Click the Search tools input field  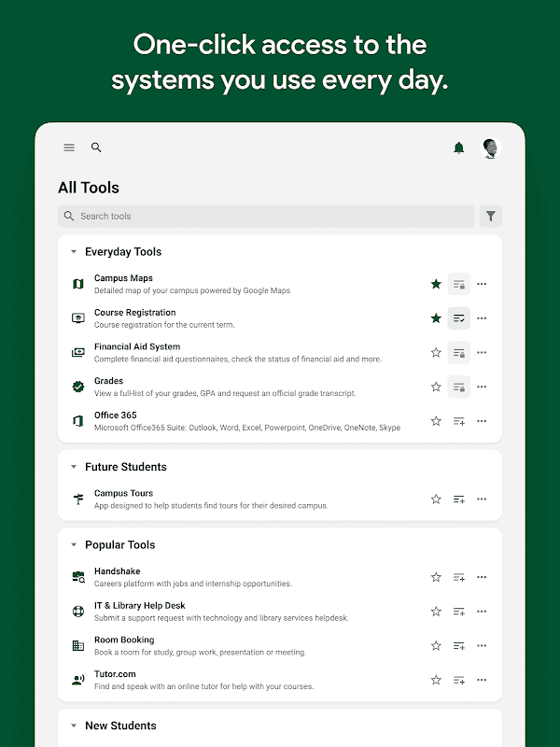coord(266,217)
